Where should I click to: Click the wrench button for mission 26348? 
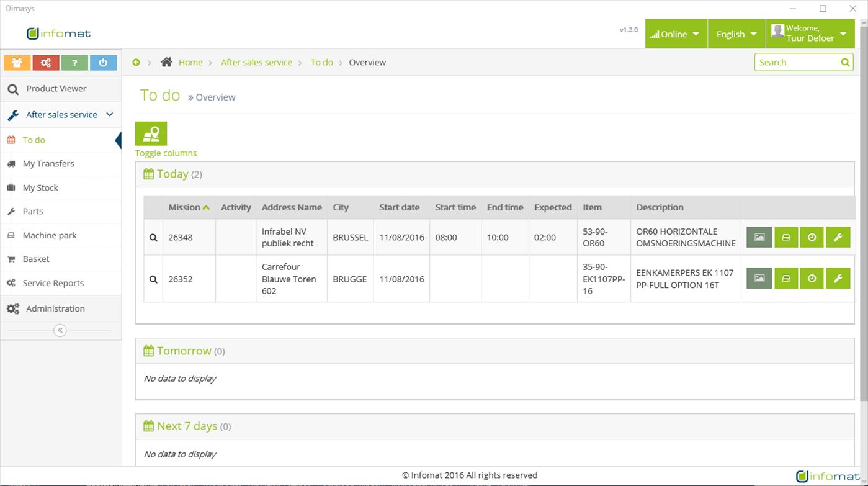click(x=838, y=237)
